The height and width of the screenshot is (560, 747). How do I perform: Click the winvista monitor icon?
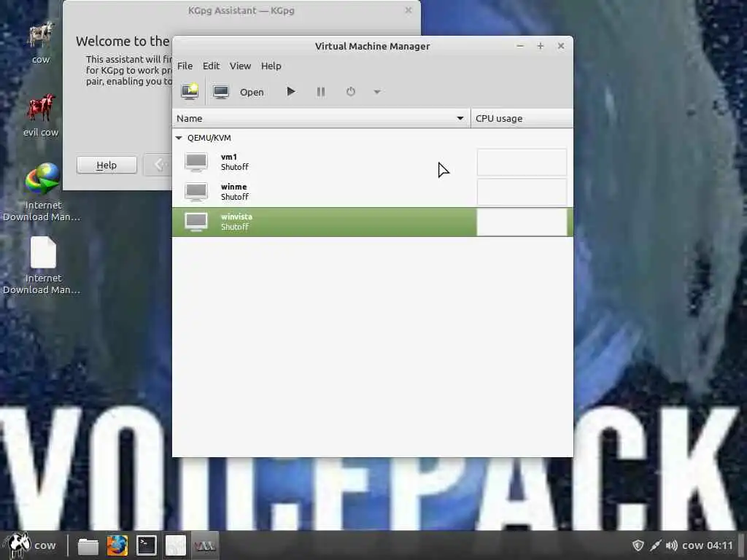[x=196, y=222]
